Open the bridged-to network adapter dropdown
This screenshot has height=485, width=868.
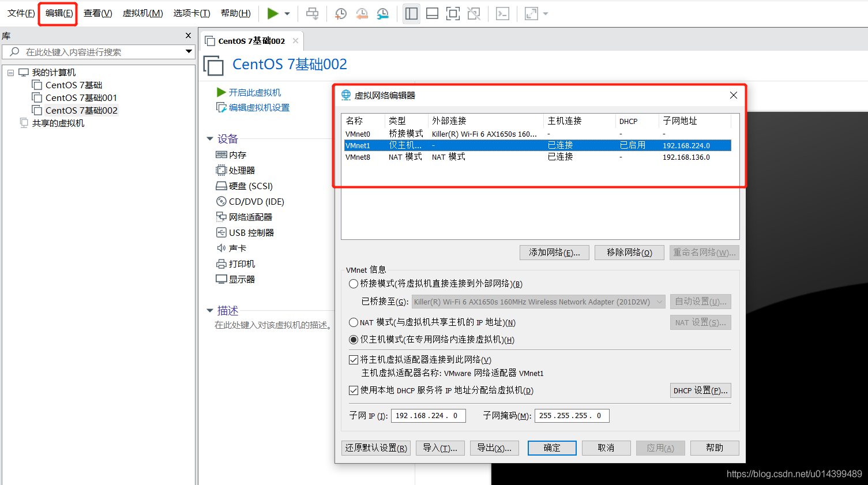pos(659,301)
